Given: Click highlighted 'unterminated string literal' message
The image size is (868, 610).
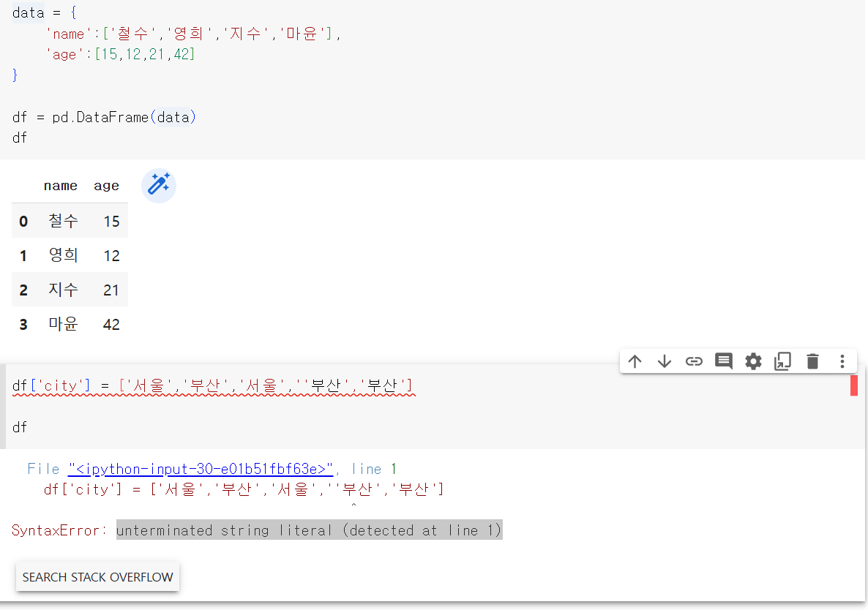Looking at the screenshot, I should [x=309, y=530].
